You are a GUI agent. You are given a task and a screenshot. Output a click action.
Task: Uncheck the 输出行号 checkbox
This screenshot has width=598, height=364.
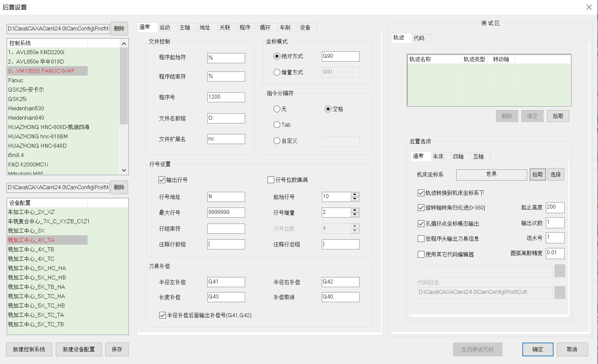[x=162, y=180]
